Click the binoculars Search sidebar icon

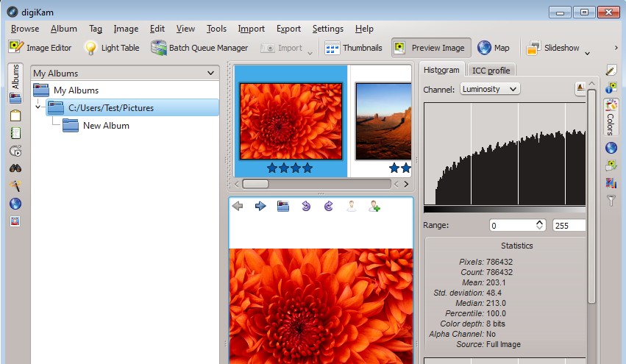15,168
